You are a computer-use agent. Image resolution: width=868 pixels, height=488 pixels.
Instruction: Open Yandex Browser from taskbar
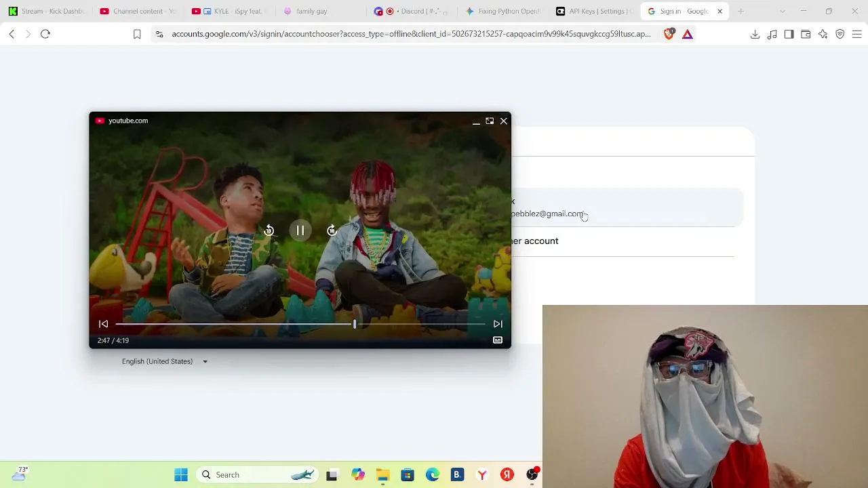[x=482, y=474]
